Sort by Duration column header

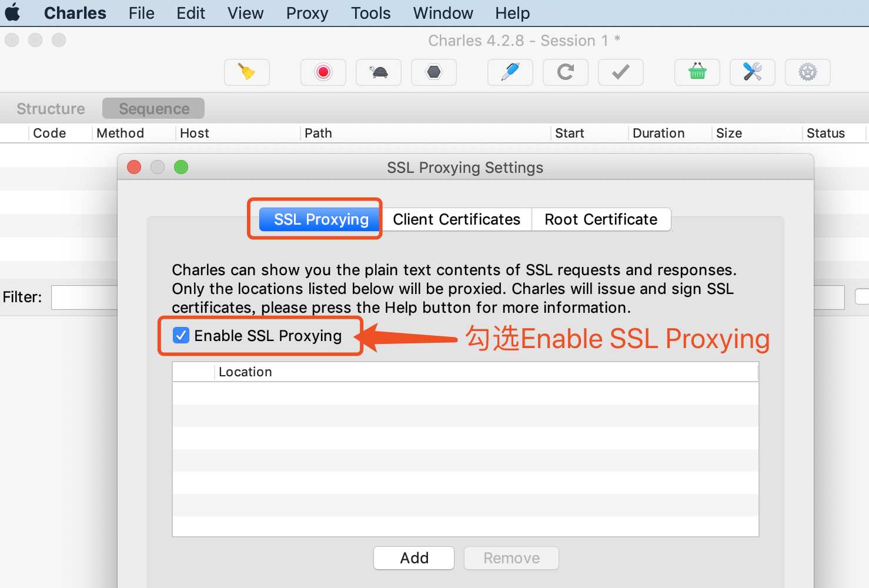click(670, 133)
